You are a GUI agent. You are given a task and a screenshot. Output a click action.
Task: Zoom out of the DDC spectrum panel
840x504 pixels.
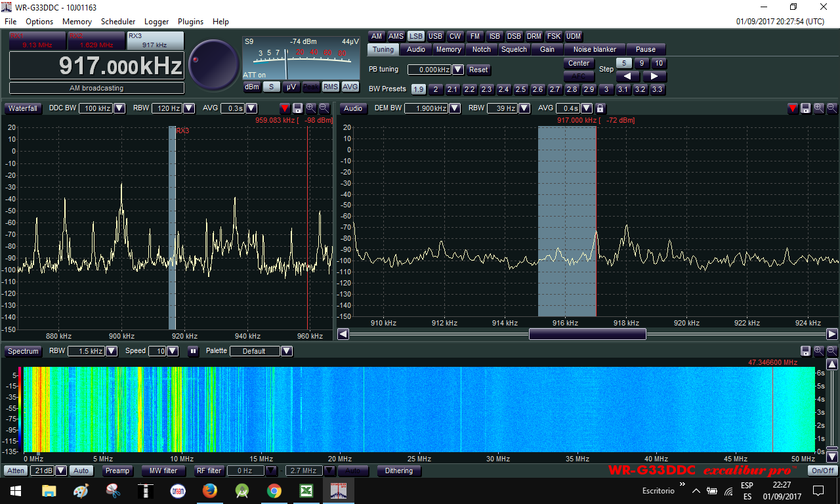coord(324,108)
